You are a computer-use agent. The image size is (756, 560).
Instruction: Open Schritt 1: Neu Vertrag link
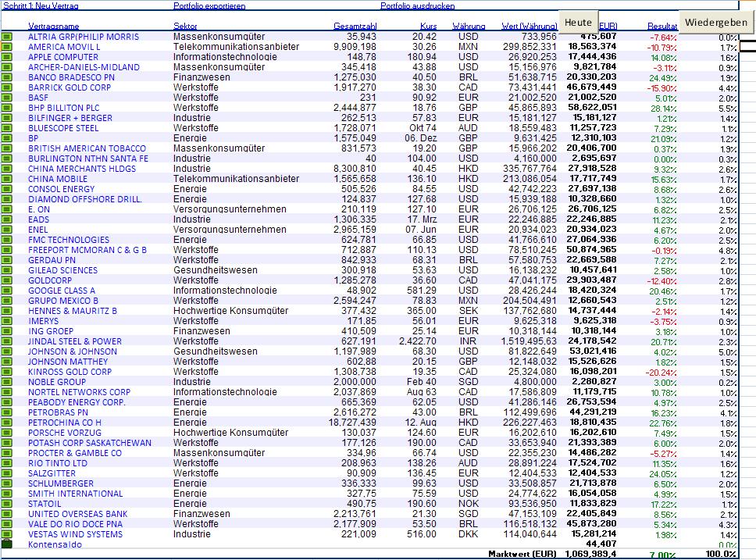(x=41, y=5)
